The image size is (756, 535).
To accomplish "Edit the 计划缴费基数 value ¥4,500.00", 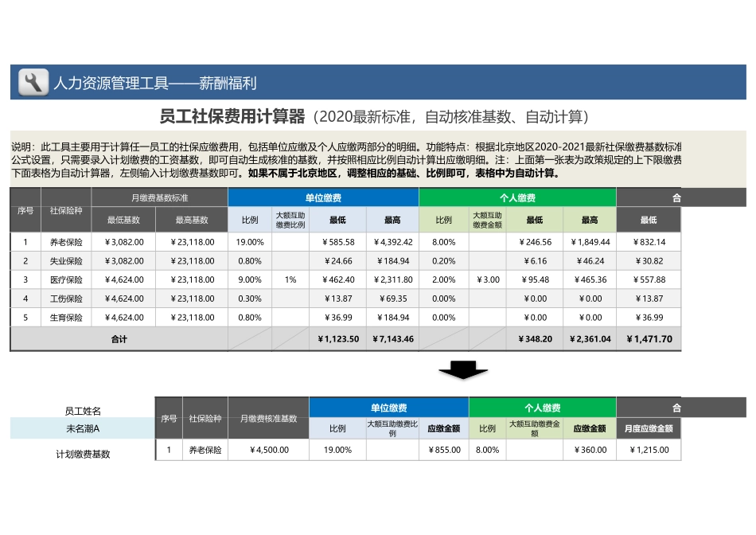I will point(270,449).
